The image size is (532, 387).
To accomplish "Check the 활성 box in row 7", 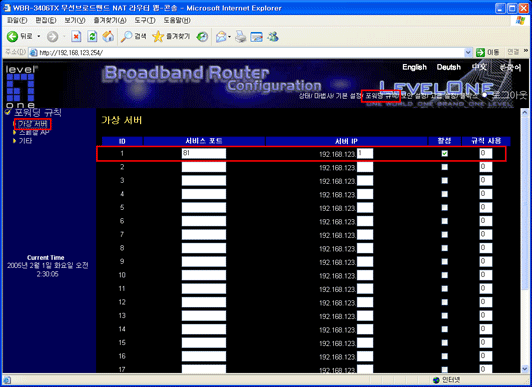I will [x=444, y=235].
